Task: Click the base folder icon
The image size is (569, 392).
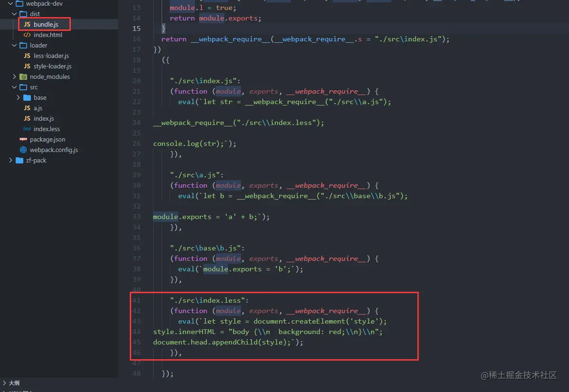Action: (27, 97)
